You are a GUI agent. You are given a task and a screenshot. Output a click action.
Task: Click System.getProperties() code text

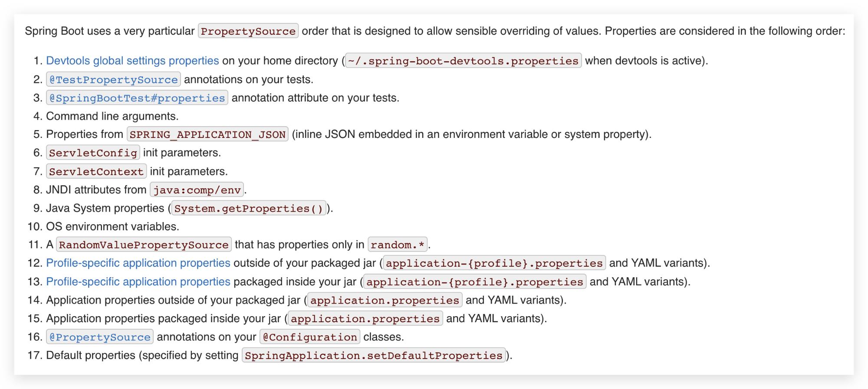[249, 208]
